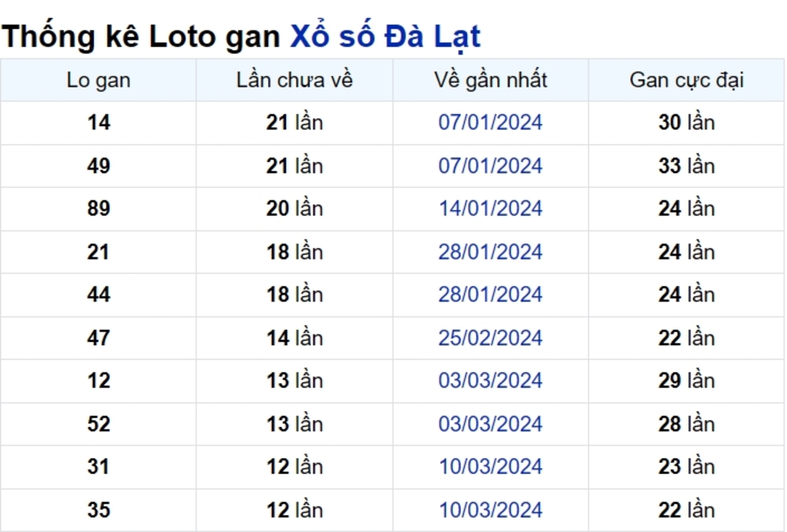Click the 'Về gần nhất' column header
The width and height of the screenshot is (787, 532).
point(490,80)
